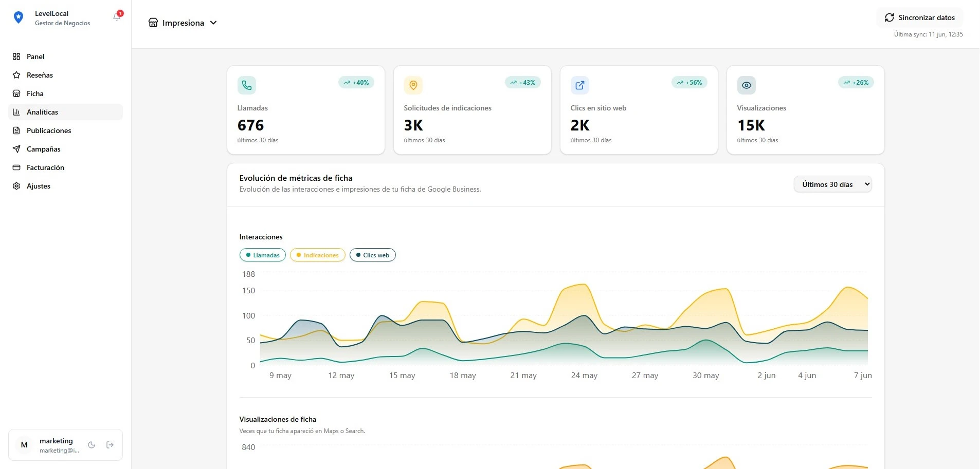Click the M user avatar
The image size is (980, 469).
tap(24, 445)
